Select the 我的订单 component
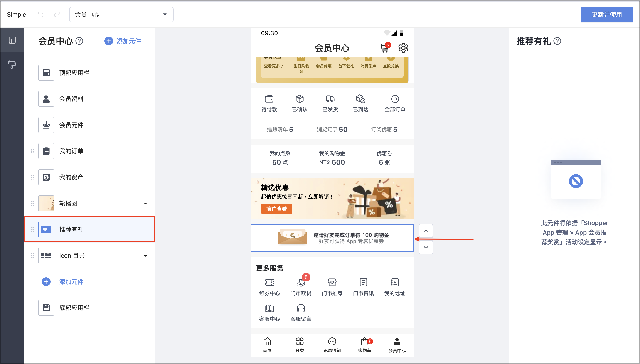Screen dimensions: 640x364 tap(90, 151)
